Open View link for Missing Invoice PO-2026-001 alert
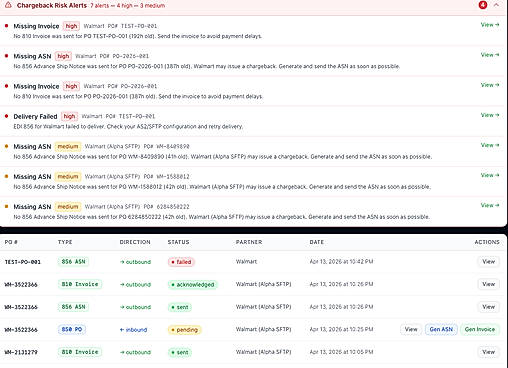Screen dimensions: 508x368 (x=490, y=85)
